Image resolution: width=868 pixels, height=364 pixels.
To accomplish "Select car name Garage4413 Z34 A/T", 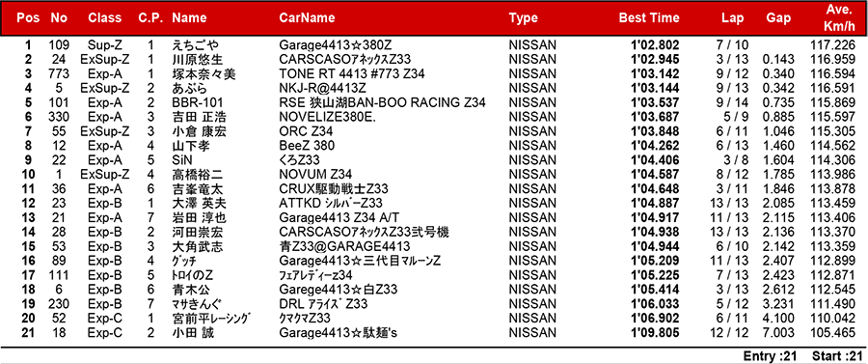I will click(x=339, y=218).
